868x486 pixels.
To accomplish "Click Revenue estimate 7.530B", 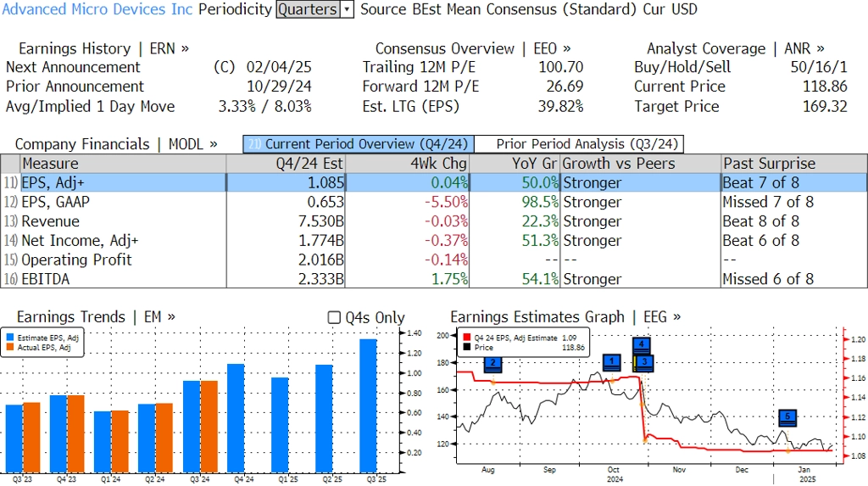I will (x=321, y=221).
